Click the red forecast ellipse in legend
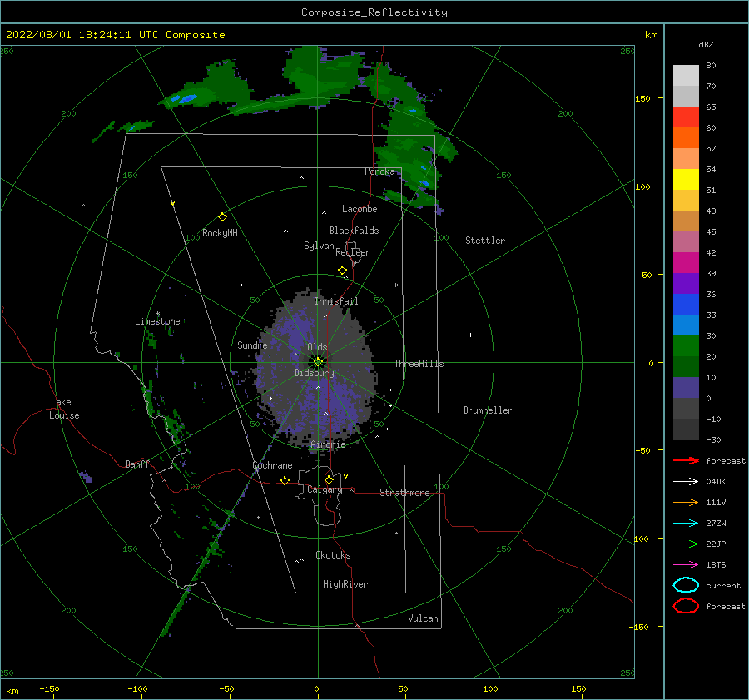The width and height of the screenshot is (749, 700). point(686,606)
